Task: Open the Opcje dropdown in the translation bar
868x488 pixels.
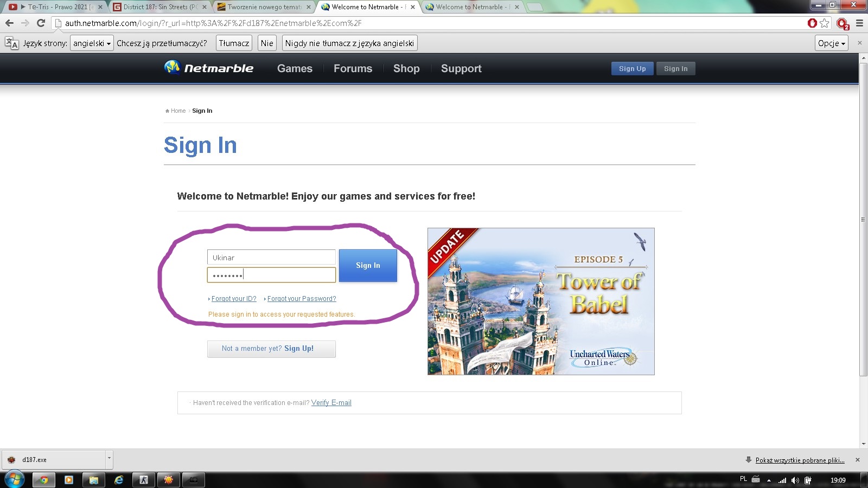Action: (x=832, y=43)
